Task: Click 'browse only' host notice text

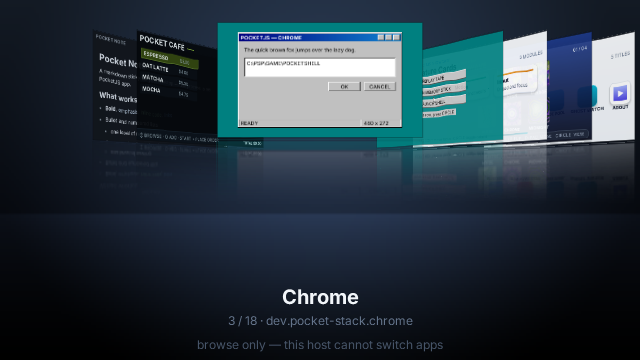Action: click(x=320, y=345)
